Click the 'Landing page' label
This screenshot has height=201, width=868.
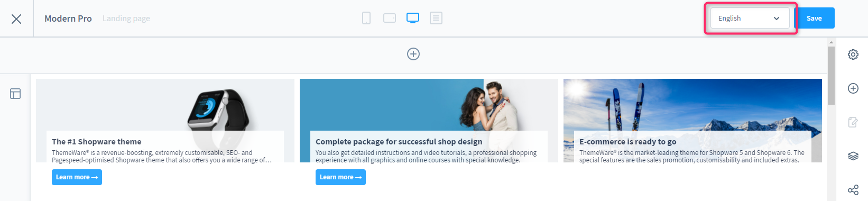(x=126, y=19)
